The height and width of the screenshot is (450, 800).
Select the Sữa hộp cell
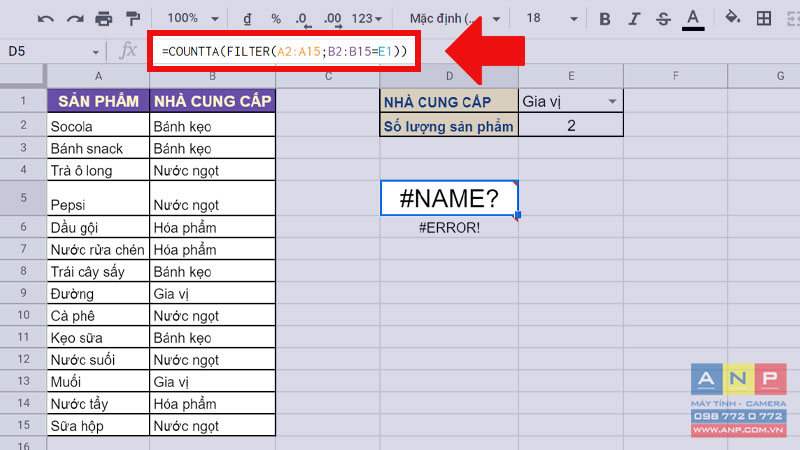(98, 425)
